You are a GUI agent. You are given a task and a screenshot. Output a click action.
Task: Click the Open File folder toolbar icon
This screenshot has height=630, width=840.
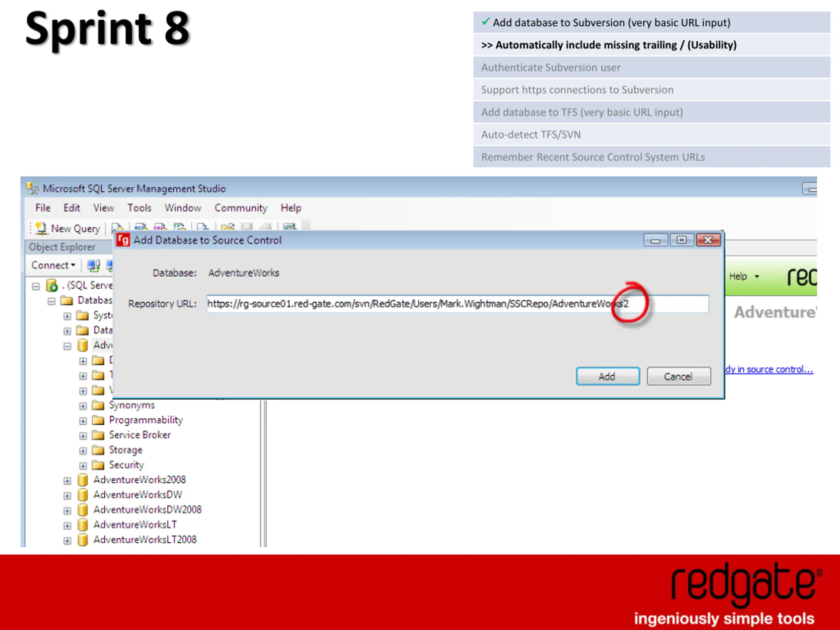pos(227,227)
